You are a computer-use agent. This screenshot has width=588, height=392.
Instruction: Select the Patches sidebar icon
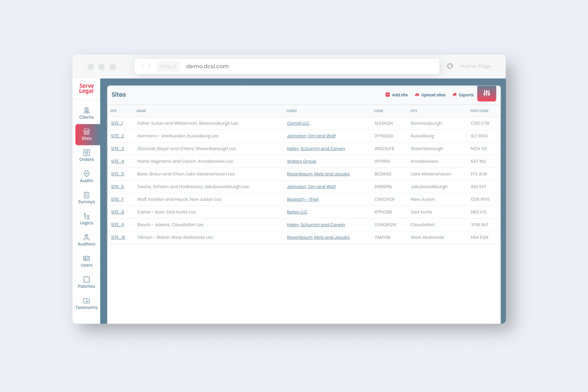[86, 280]
